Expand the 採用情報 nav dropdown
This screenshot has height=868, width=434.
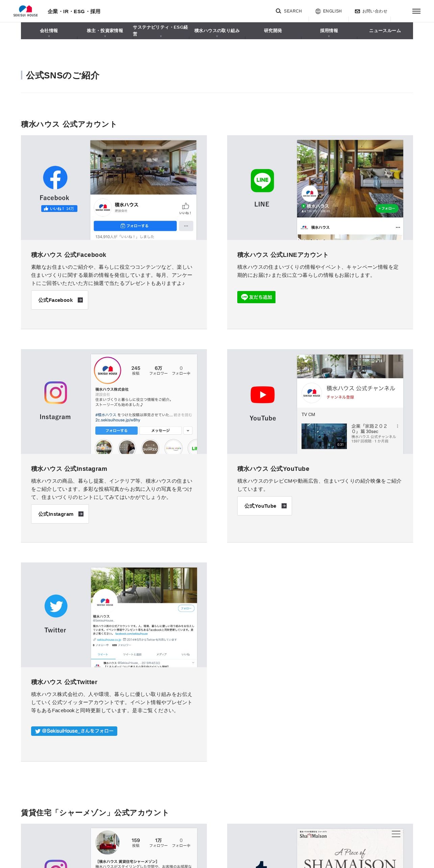click(329, 31)
